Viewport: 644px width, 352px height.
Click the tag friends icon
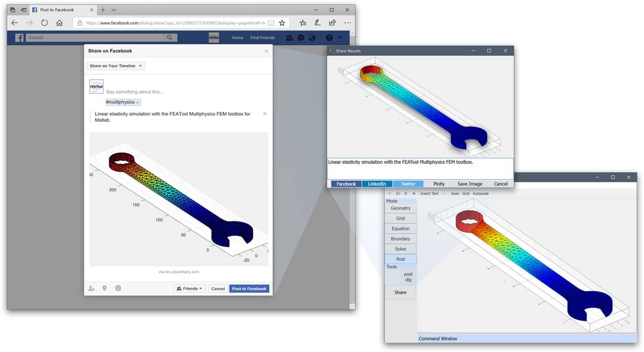(x=91, y=289)
